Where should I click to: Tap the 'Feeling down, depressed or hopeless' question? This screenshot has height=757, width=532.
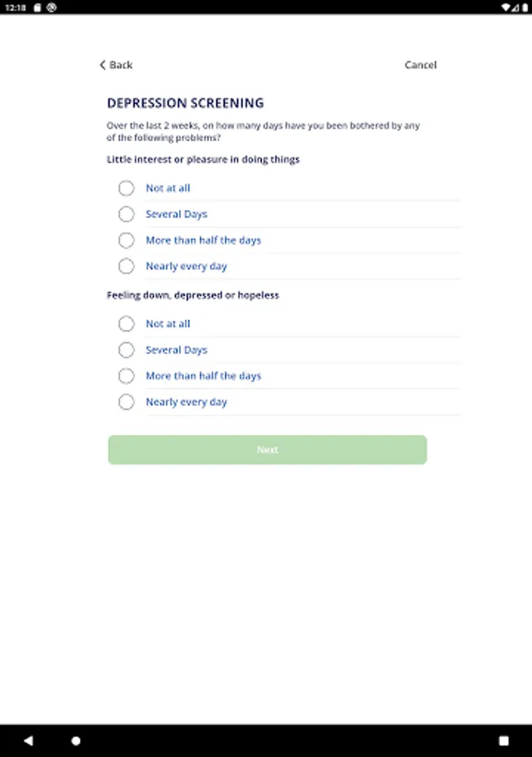pos(193,295)
